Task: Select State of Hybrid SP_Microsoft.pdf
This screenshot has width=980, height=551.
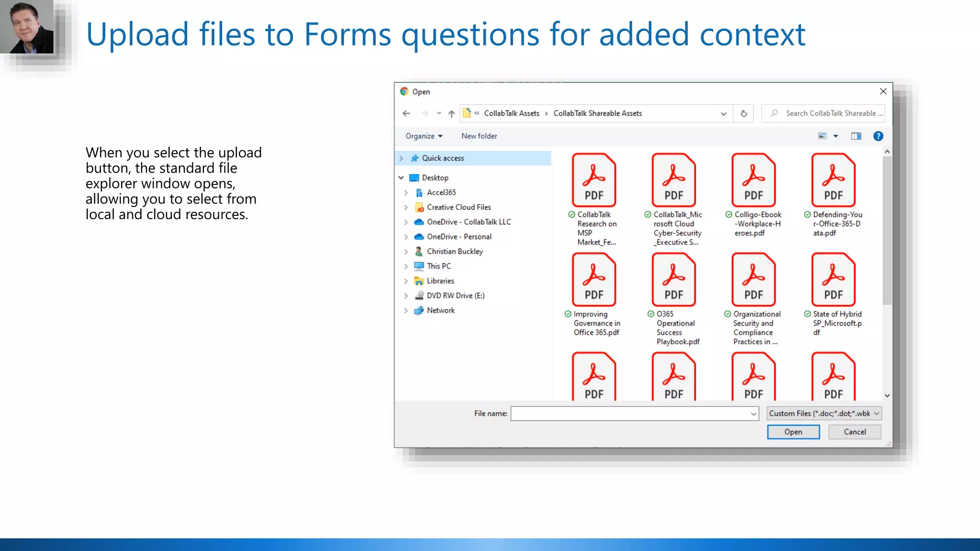Action: tap(834, 295)
